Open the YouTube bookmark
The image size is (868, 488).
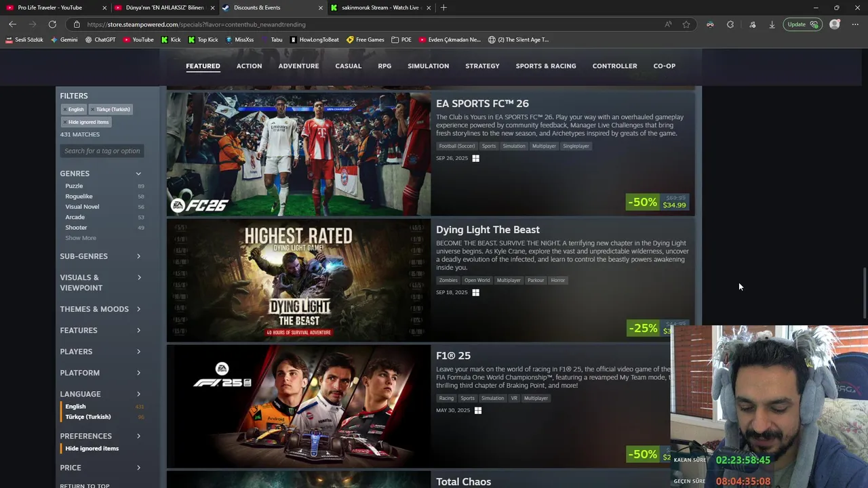point(138,39)
